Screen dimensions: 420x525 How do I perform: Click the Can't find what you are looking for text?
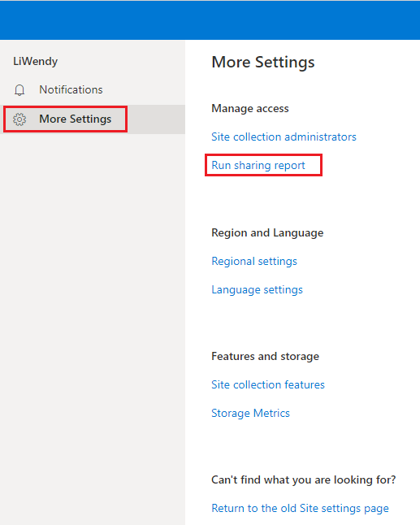(x=304, y=479)
